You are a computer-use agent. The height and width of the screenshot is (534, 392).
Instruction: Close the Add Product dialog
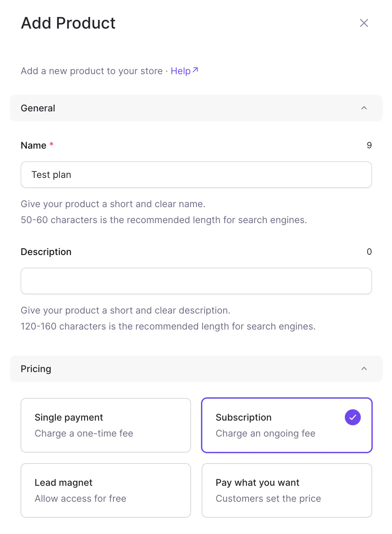click(364, 23)
